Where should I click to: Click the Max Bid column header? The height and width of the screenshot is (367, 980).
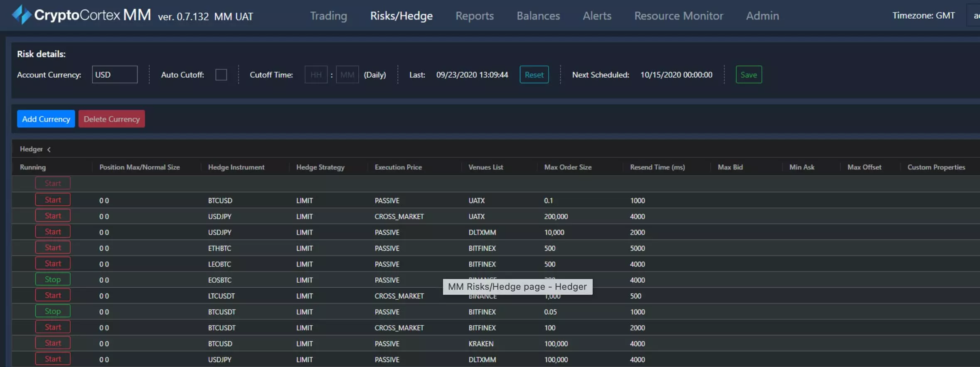(730, 167)
